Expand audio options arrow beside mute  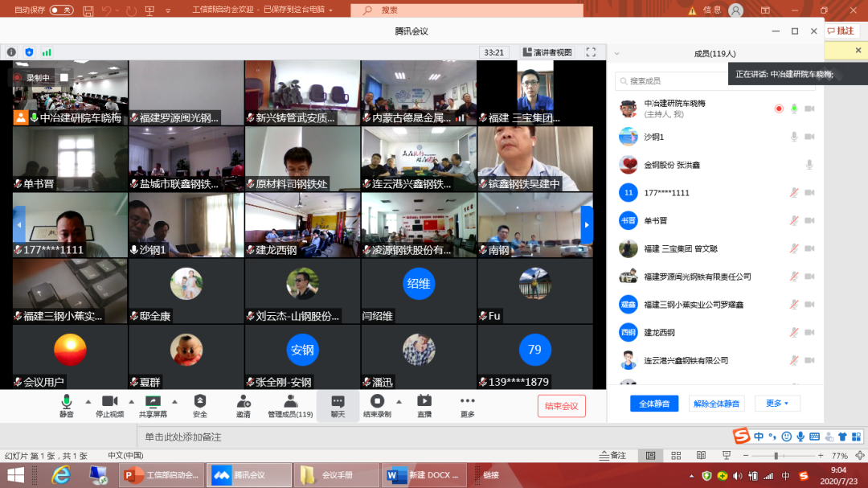point(88,402)
